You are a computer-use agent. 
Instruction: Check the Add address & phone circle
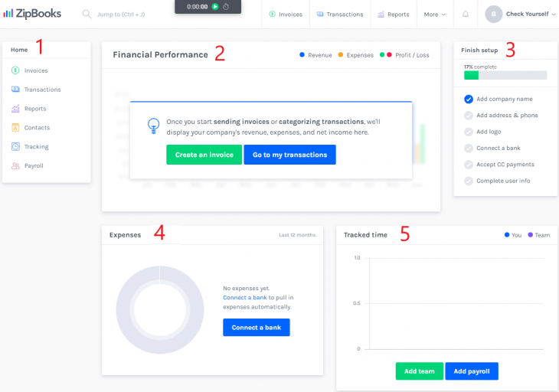pos(469,116)
